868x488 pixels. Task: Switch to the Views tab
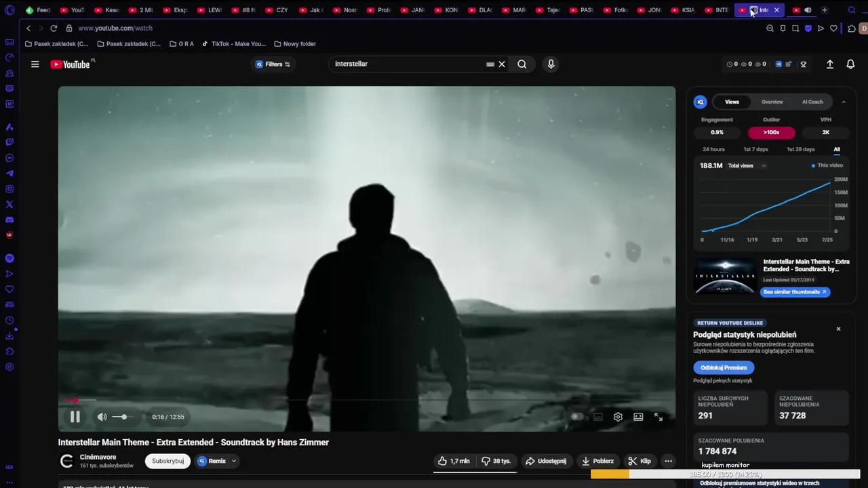pos(732,102)
